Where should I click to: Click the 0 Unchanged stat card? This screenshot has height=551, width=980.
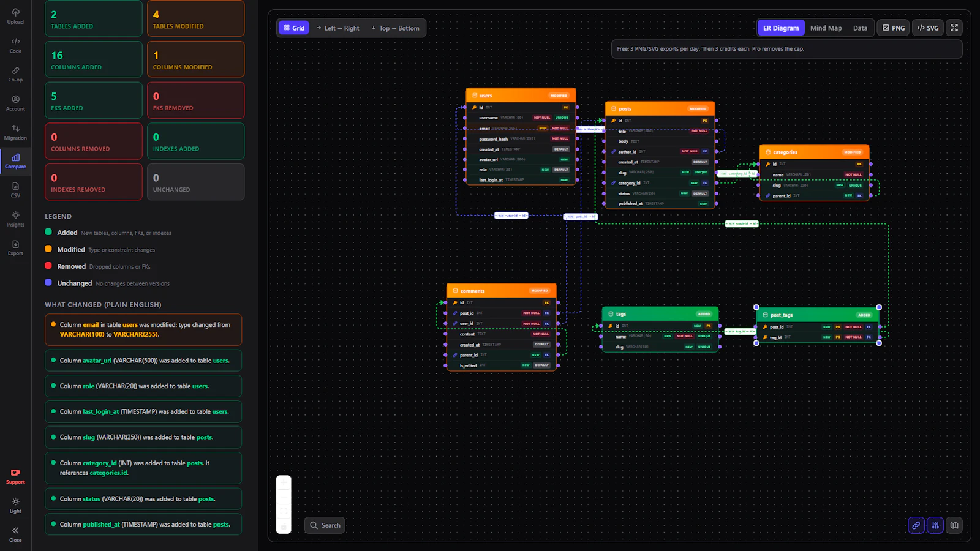click(195, 182)
